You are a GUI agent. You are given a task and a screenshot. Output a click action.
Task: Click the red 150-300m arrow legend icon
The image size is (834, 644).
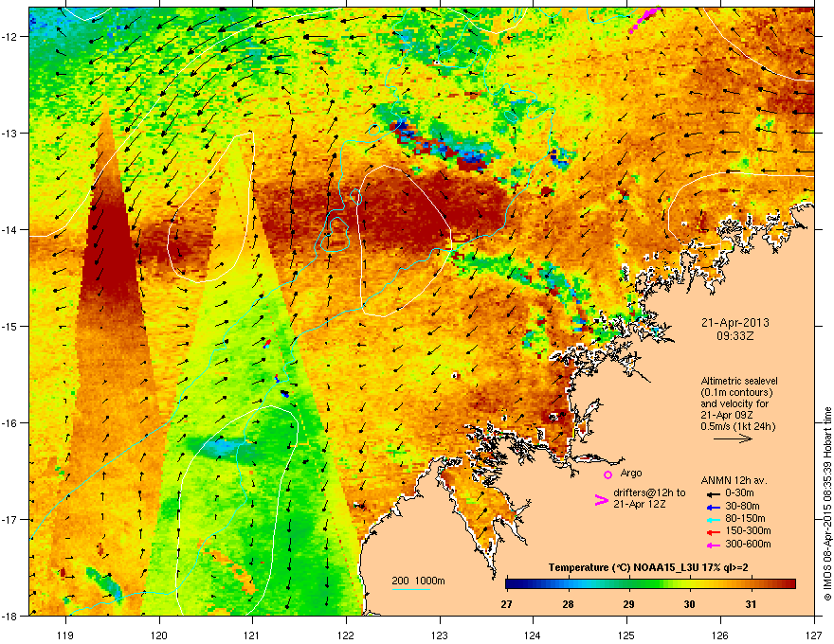[713, 532]
